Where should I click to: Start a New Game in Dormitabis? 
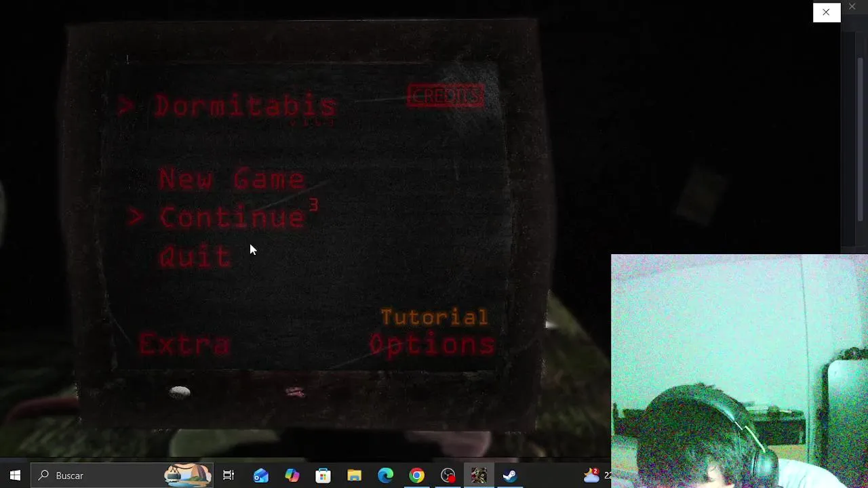(231, 179)
